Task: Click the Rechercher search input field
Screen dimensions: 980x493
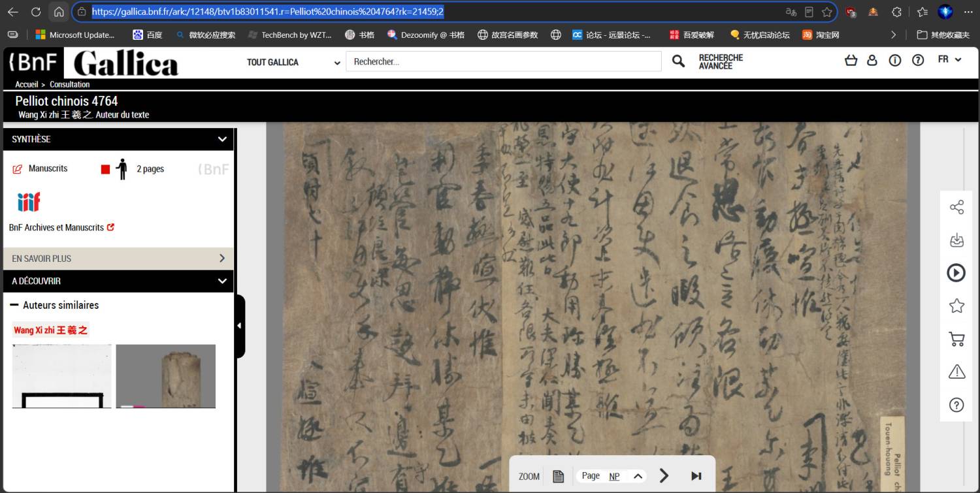Action: pos(504,61)
